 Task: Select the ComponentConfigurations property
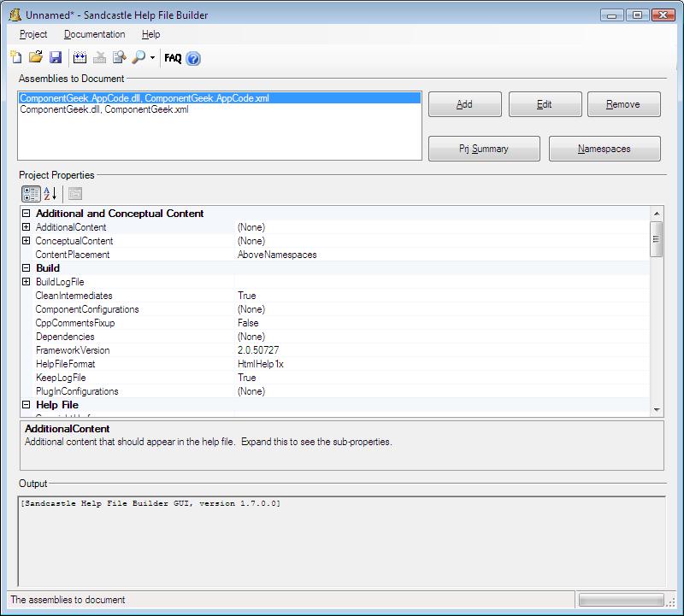click(x=87, y=309)
